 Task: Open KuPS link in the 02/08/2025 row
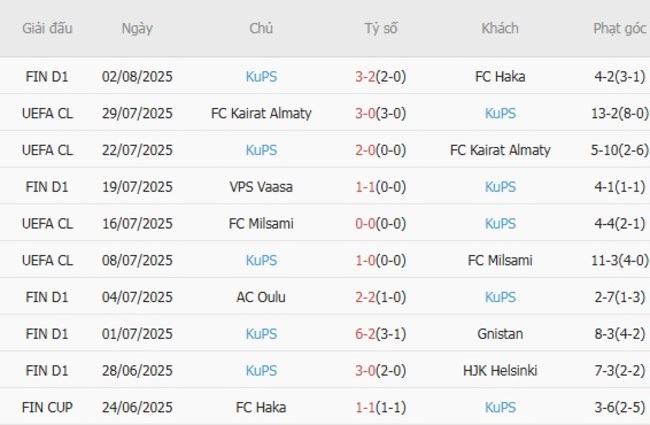[x=261, y=76]
